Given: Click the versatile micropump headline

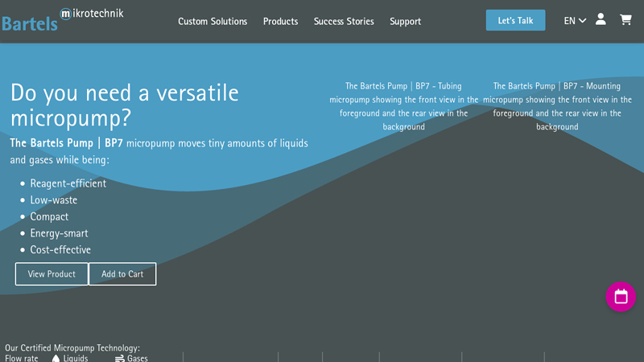Looking at the screenshot, I should point(124,105).
